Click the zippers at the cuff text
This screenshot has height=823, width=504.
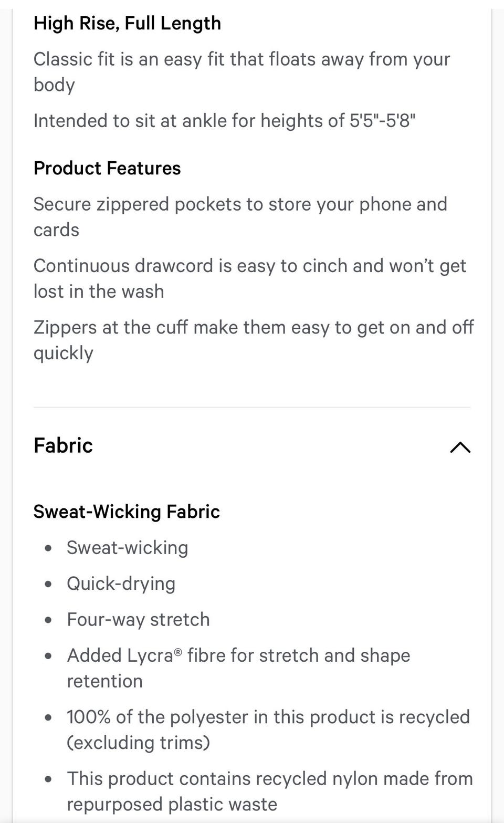(253, 340)
